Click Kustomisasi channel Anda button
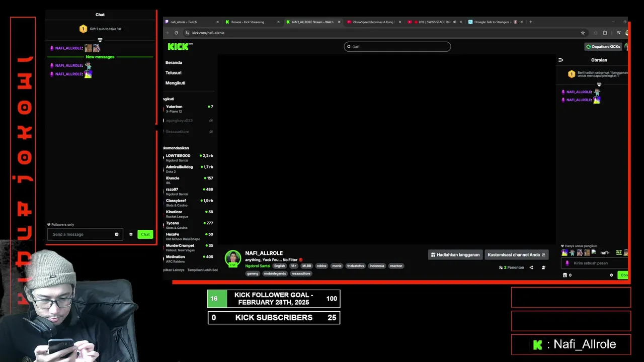 tap(516, 255)
